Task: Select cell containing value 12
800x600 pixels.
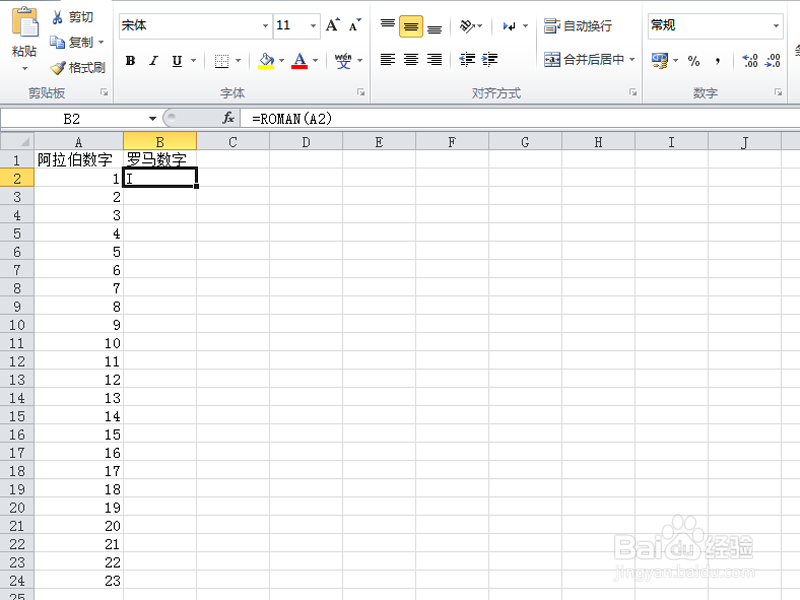Action: (x=79, y=380)
